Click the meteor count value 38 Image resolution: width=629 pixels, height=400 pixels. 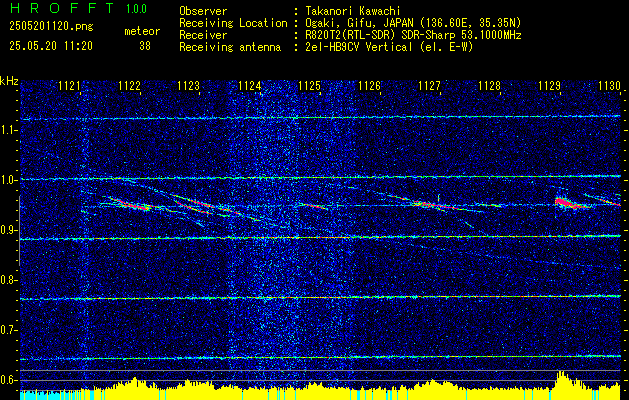(145, 46)
